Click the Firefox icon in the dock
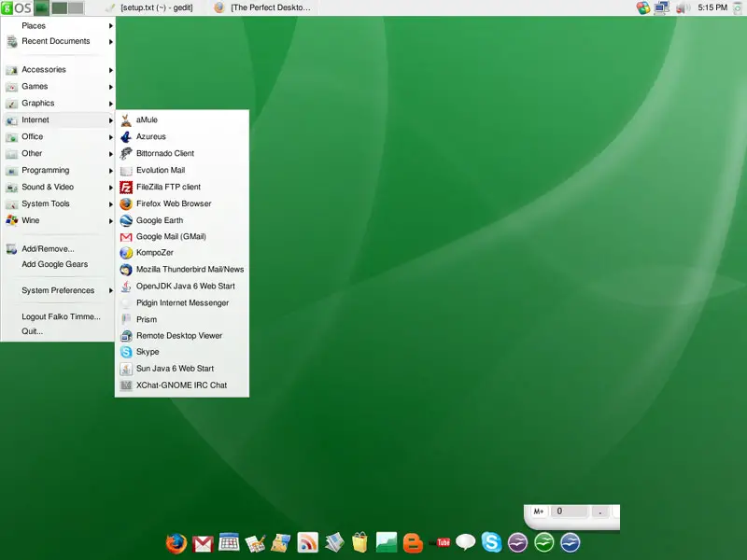The width and height of the screenshot is (747, 560). (176, 543)
